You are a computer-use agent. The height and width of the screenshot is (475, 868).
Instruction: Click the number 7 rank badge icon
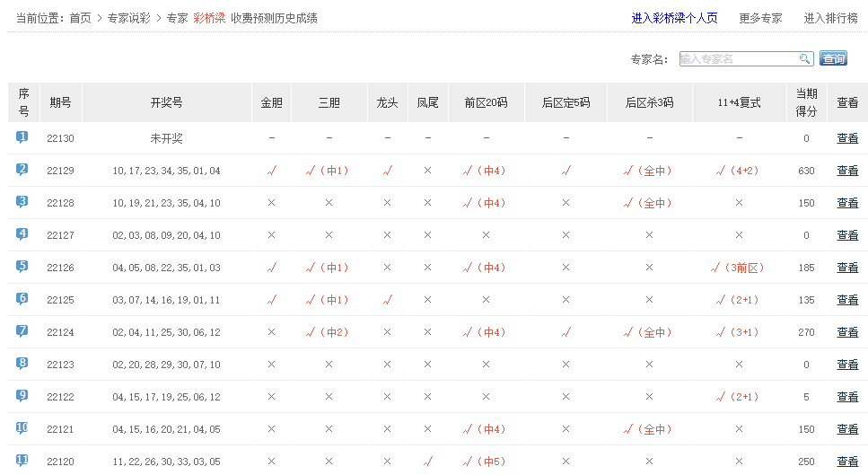[x=22, y=331]
